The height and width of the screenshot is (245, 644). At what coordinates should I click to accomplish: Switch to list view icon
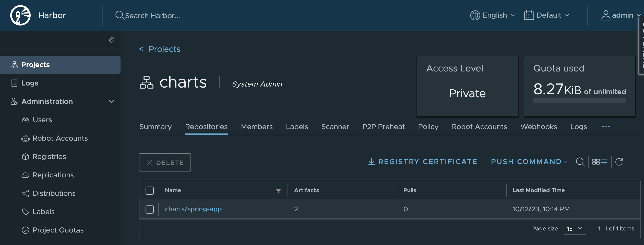point(604,162)
